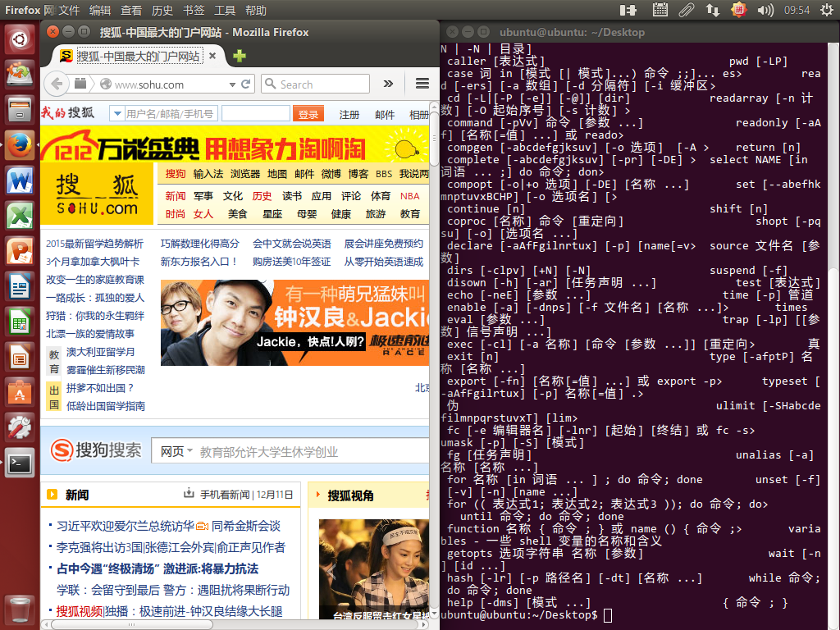840x630 pixels.
Task: Open the 工具 menu
Action: (x=225, y=10)
